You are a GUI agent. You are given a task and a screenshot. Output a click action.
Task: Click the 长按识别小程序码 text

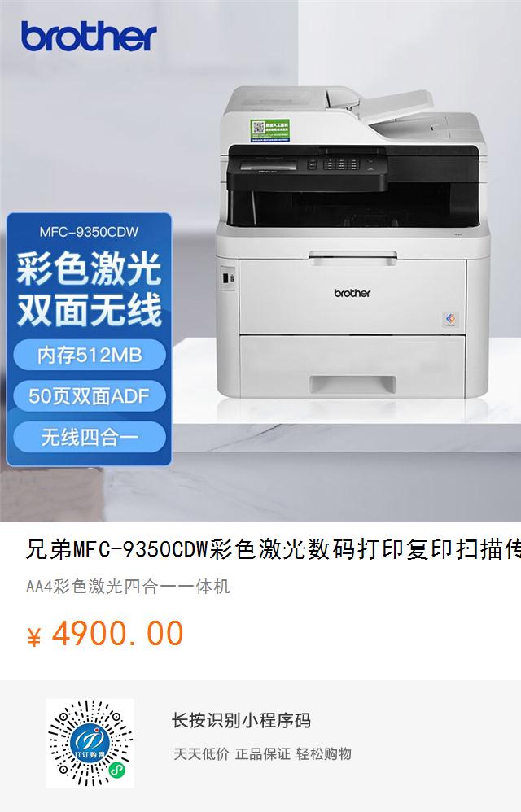(x=241, y=720)
